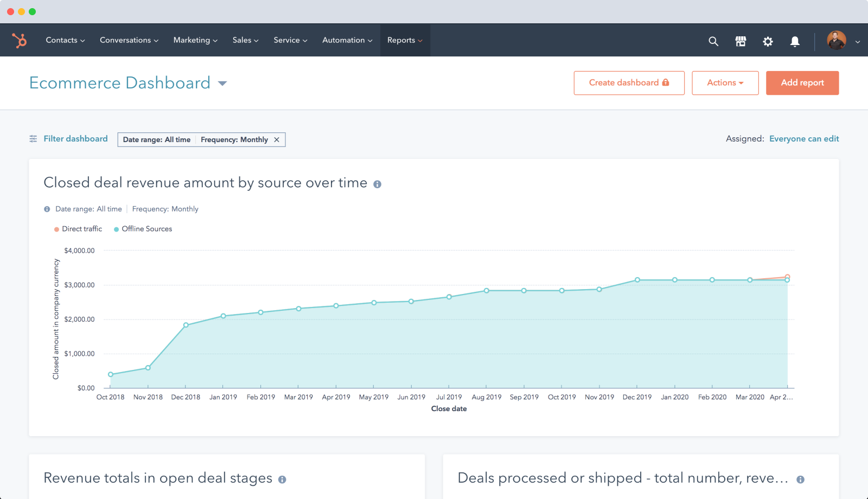This screenshot has width=868, height=499.
Task: Click Everyone can edit link
Action: coord(804,139)
